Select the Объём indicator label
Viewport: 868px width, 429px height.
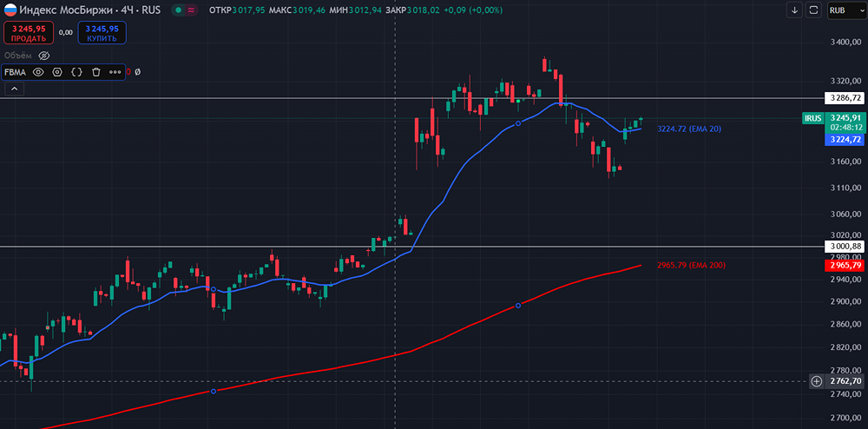click(18, 56)
